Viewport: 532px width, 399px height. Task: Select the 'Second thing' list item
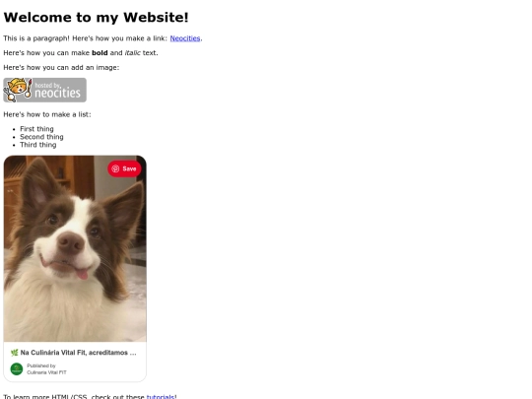click(41, 137)
